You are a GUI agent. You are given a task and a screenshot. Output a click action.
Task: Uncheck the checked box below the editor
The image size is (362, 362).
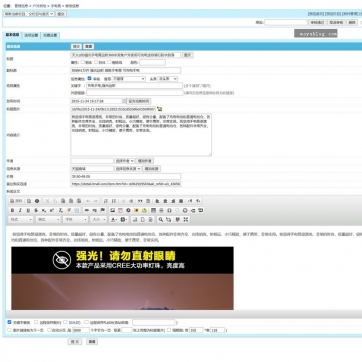click(x=9, y=322)
